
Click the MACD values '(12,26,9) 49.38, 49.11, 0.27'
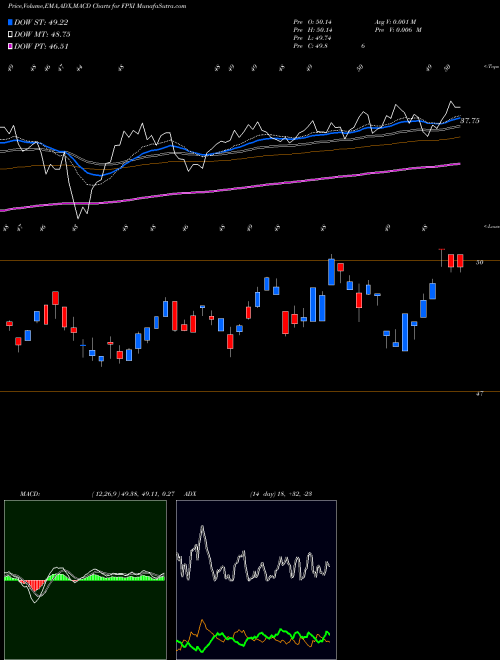click(133, 494)
